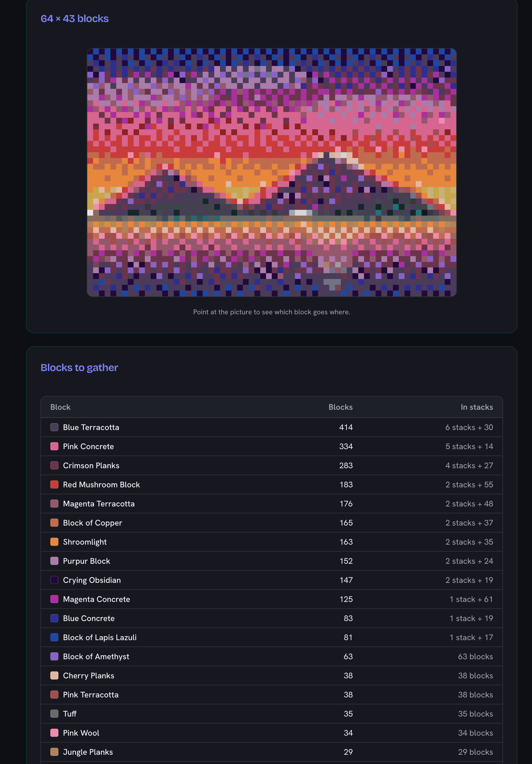
Task: Click the count 283 for Crimson Planks
Action: click(x=346, y=466)
